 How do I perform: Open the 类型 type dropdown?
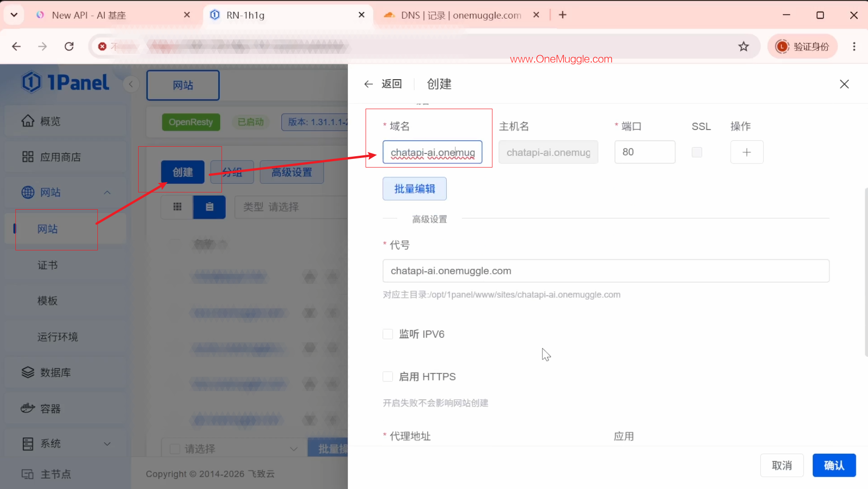[x=291, y=207]
